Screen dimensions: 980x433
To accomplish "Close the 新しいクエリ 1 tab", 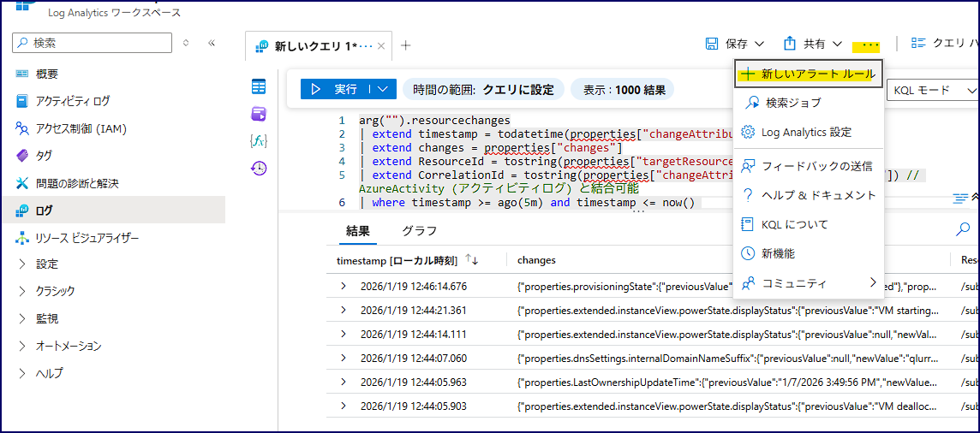I will (381, 46).
